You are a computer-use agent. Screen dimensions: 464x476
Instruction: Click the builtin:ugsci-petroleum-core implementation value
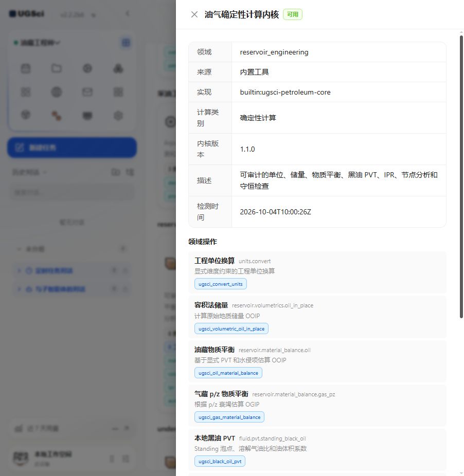(x=285, y=93)
